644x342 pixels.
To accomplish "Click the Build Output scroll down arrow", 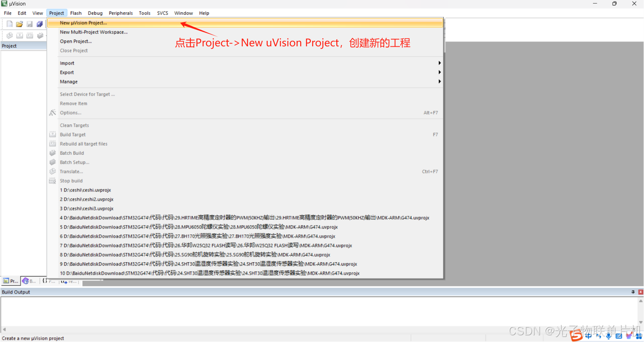I will [x=640, y=322].
